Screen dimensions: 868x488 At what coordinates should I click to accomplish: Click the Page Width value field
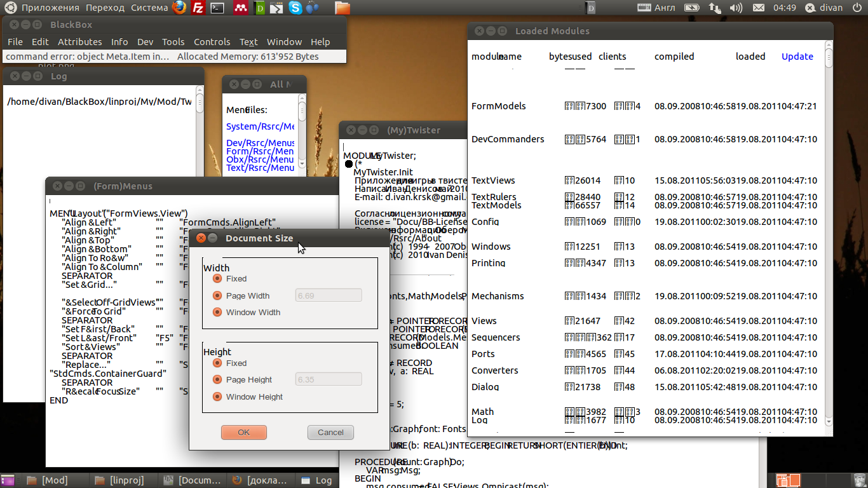329,295
